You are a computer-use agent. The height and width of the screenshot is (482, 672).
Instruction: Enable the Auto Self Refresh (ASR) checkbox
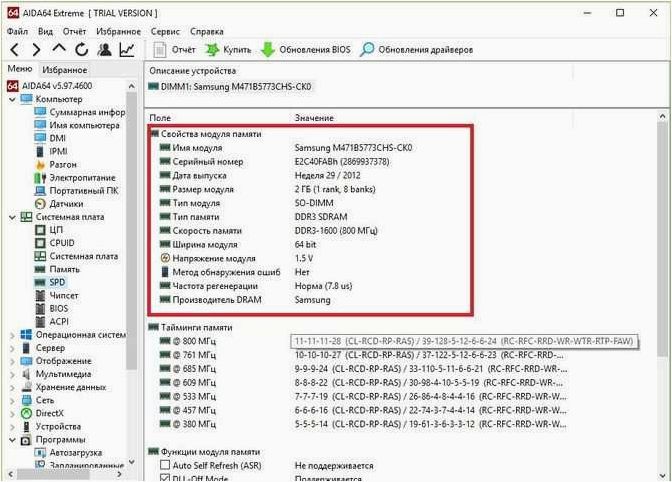(165, 465)
